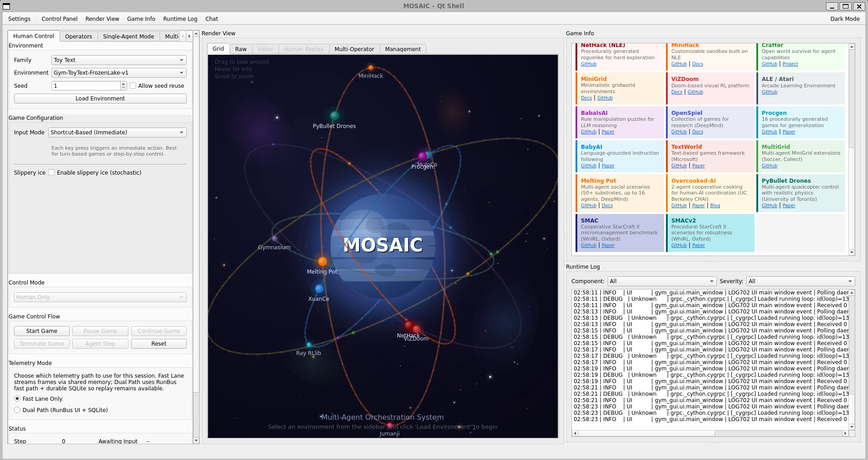
Task: Switch to the Grid render tab
Action: (218, 48)
